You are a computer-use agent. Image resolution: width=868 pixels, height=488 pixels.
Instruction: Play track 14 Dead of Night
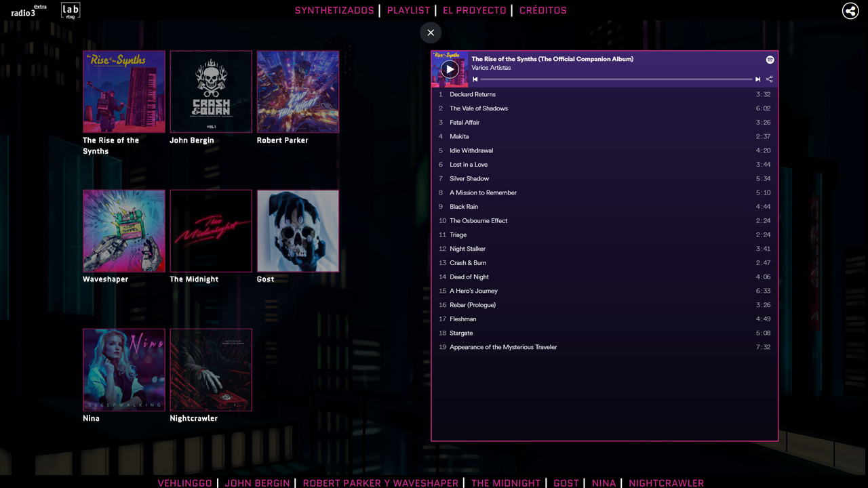(605, 277)
